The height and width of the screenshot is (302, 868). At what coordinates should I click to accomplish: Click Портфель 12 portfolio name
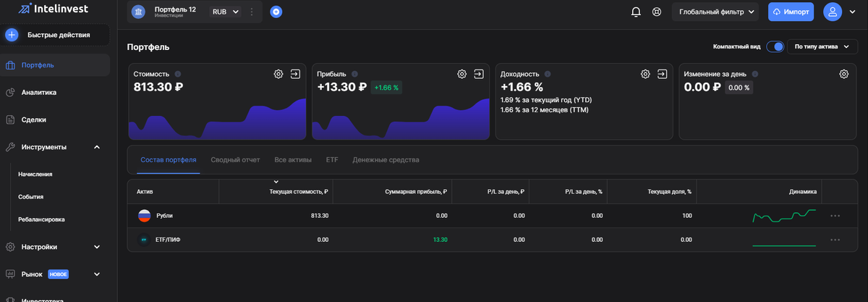[175, 9]
